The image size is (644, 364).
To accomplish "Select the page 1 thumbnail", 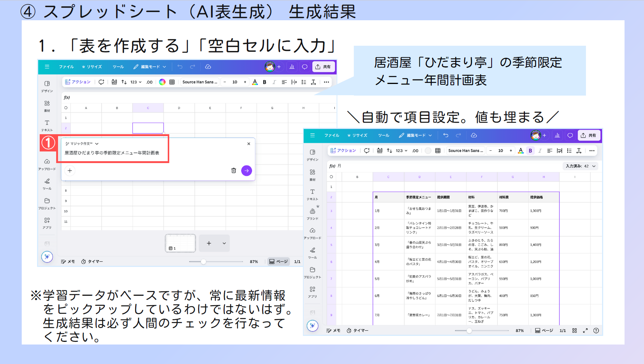I will point(180,243).
